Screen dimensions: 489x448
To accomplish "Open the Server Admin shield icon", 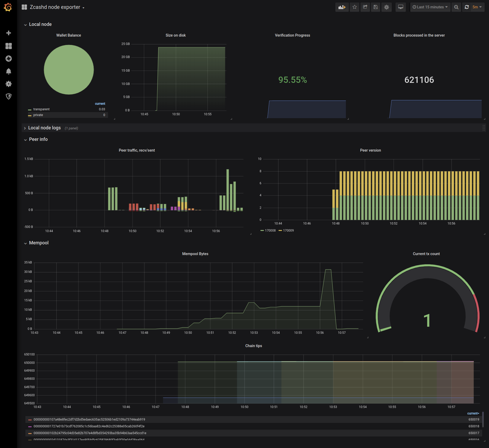I will pyautogui.click(x=9, y=96).
